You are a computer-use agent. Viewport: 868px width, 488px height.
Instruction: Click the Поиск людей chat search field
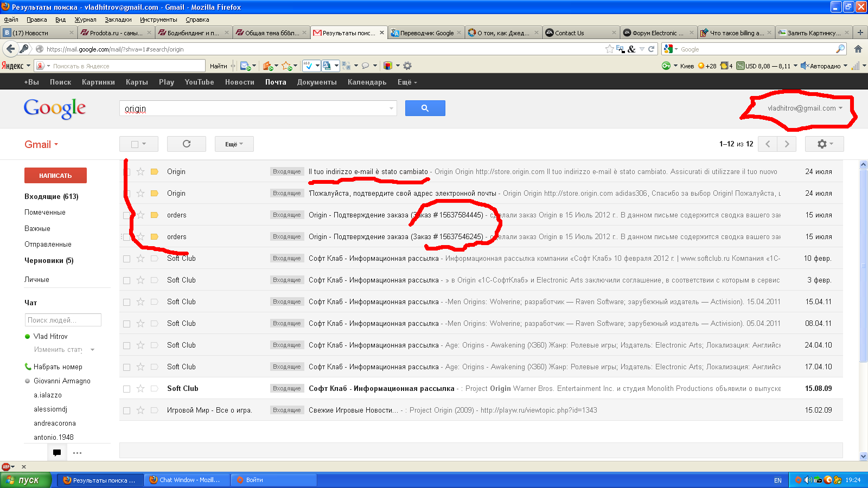63,320
